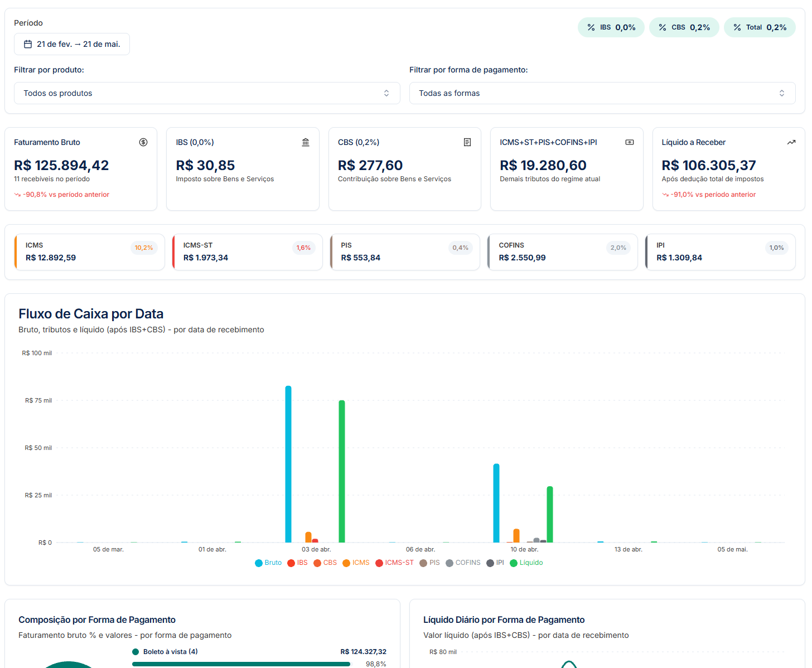
Task: Click the COFINS 2,0% percentage badge
Action: [x=618, y=248]
